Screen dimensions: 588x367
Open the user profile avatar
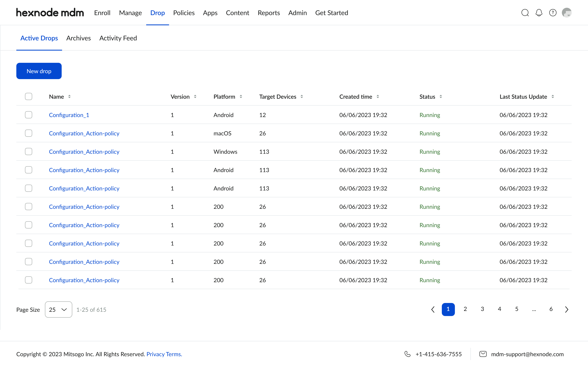click(567, 13)
